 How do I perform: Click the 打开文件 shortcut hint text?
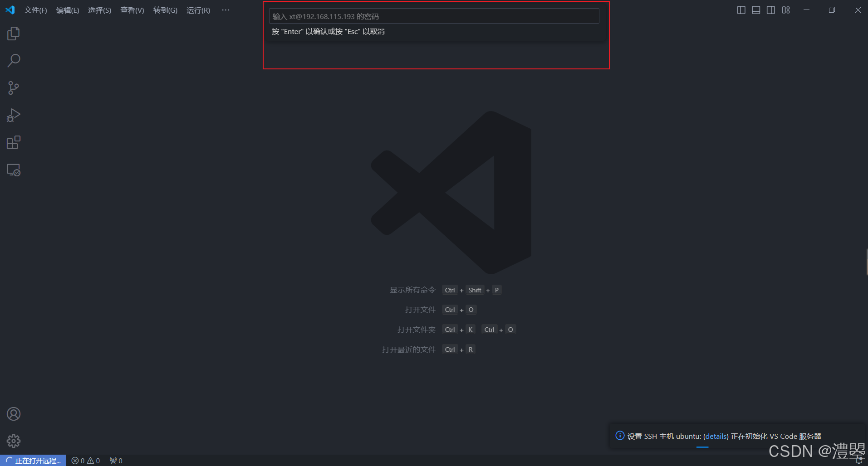point(420,310)
